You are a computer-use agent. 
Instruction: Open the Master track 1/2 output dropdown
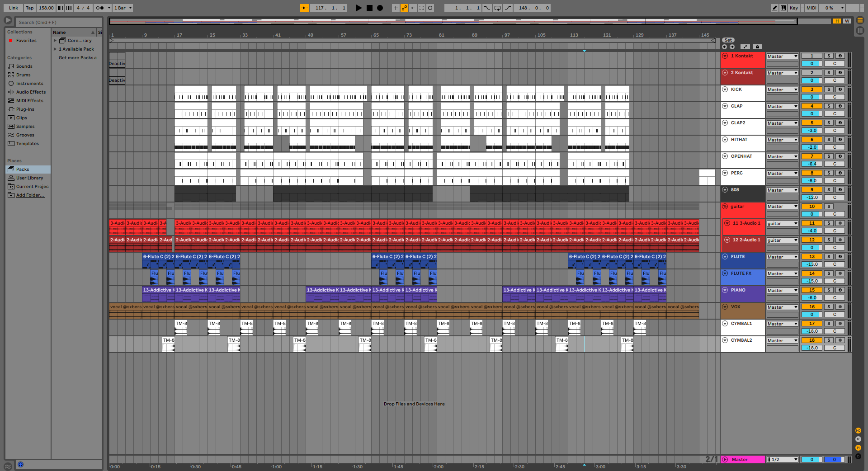click(x=783, y=460)
